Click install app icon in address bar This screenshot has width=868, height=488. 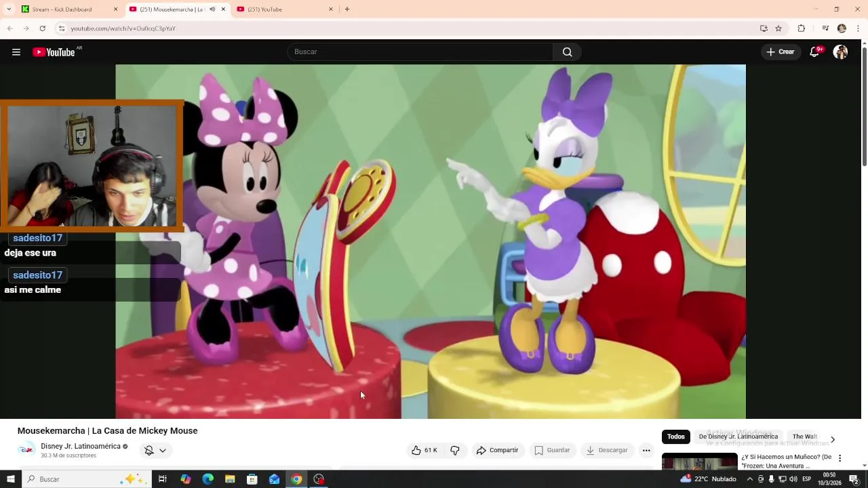[x=764, y=28]
